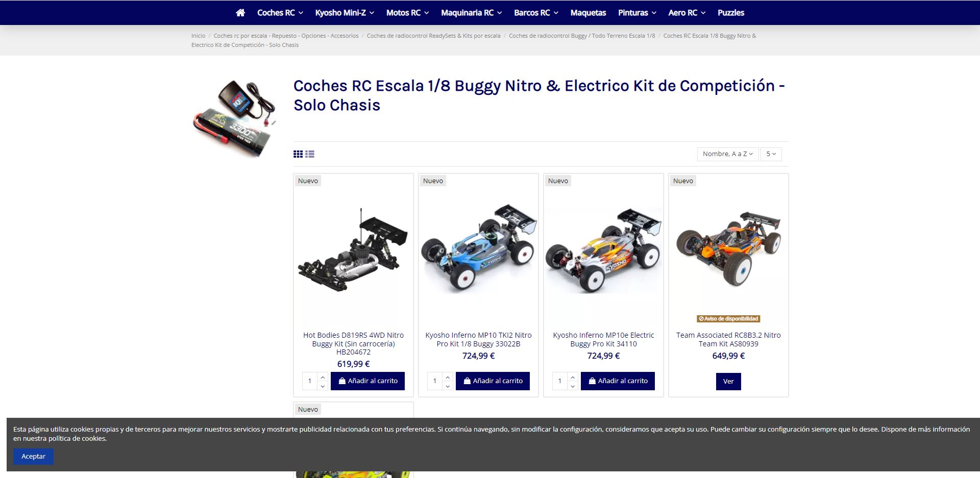Click the Hot Bodies quantity input field
The height and width of the screenshot is (478, 980).
coord(310,381)
